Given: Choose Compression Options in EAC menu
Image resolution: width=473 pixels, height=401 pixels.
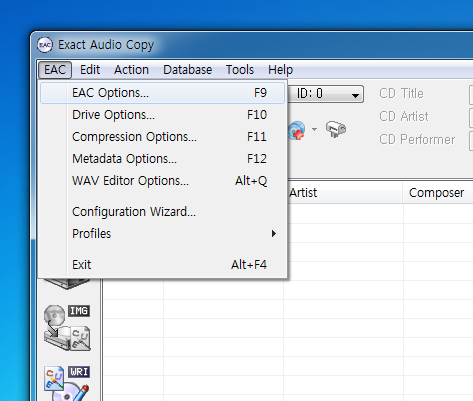Looking at the screenshot, I should (162, 137).
